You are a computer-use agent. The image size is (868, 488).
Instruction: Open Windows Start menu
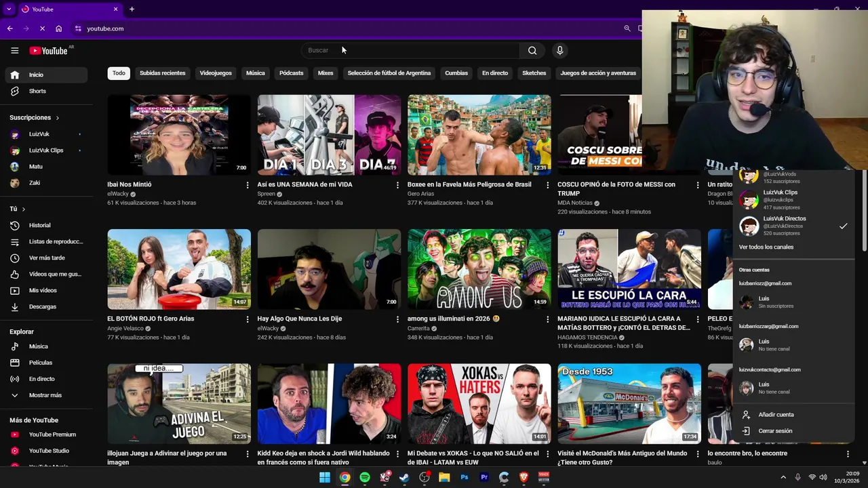coord(325,477)
